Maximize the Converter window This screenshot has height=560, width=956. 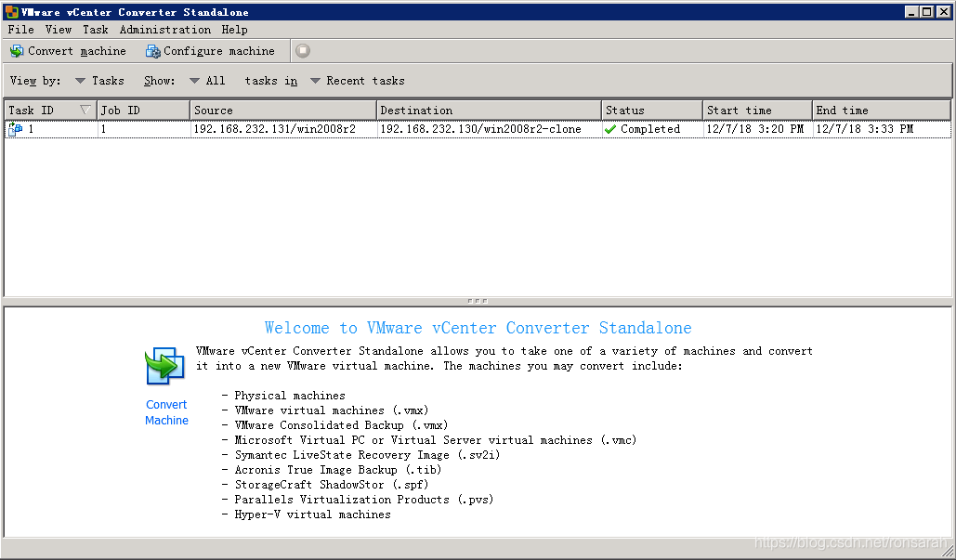(927, 12)
